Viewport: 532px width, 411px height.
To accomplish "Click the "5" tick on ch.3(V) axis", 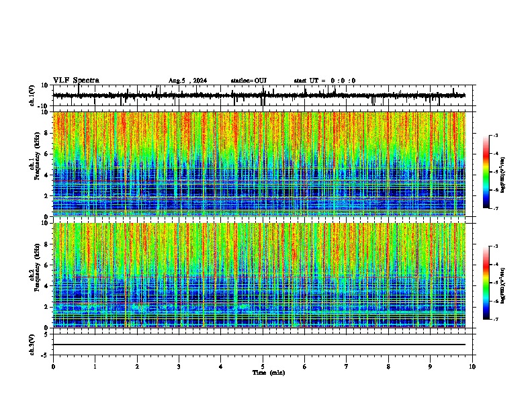I will pyautogui.click(x=47, y=334).
